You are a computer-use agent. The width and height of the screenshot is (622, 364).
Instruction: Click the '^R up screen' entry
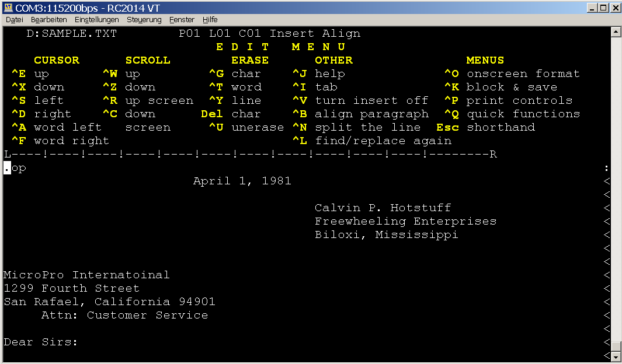148,100
